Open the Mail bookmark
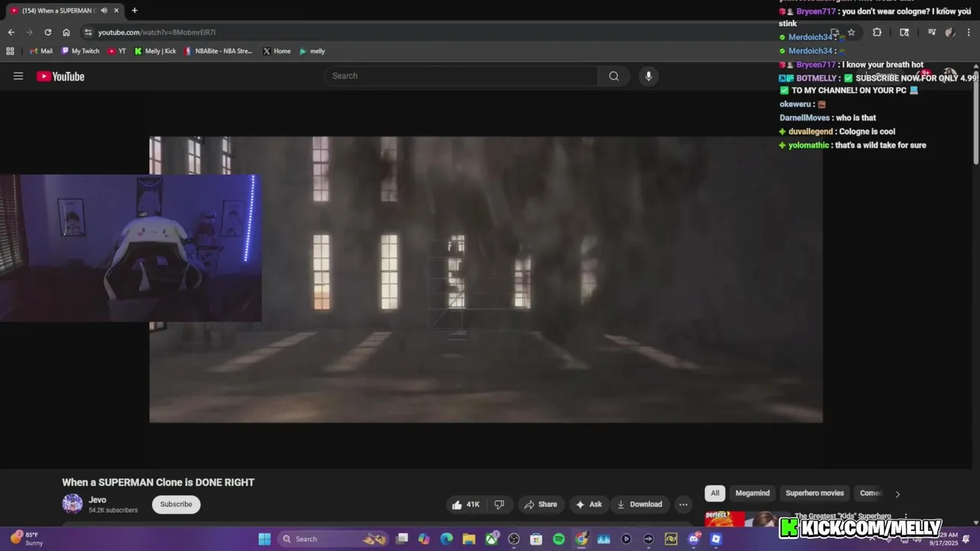This screenshot has width=980, height=551. [x=41, y=51]
